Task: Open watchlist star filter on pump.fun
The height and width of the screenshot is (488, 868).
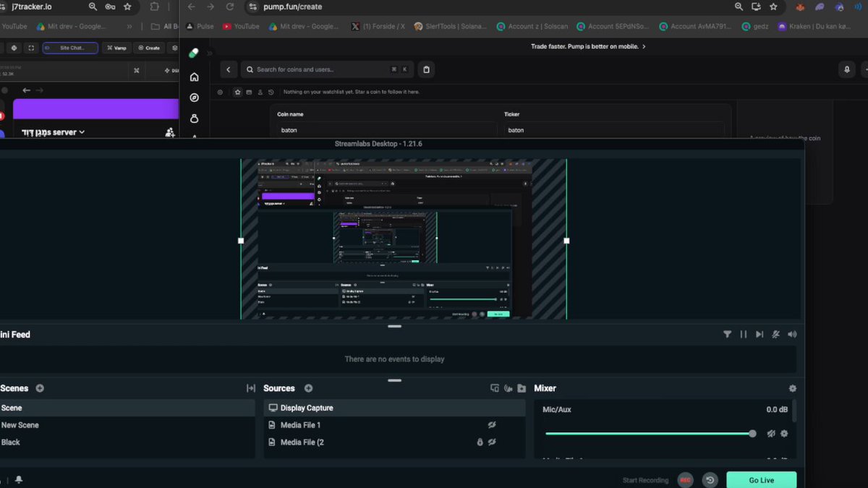Action: tap(237, 92)
